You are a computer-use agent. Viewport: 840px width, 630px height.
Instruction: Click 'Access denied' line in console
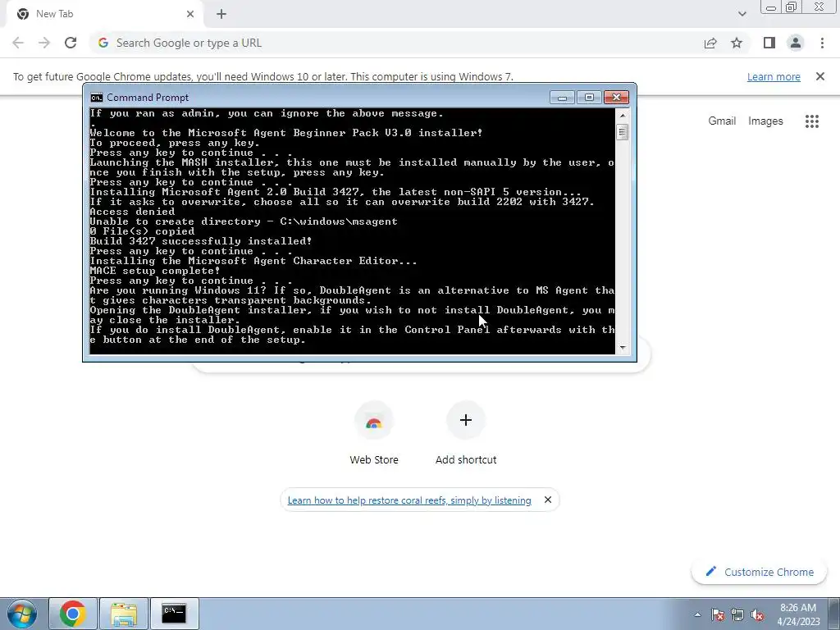pos(132,212)
